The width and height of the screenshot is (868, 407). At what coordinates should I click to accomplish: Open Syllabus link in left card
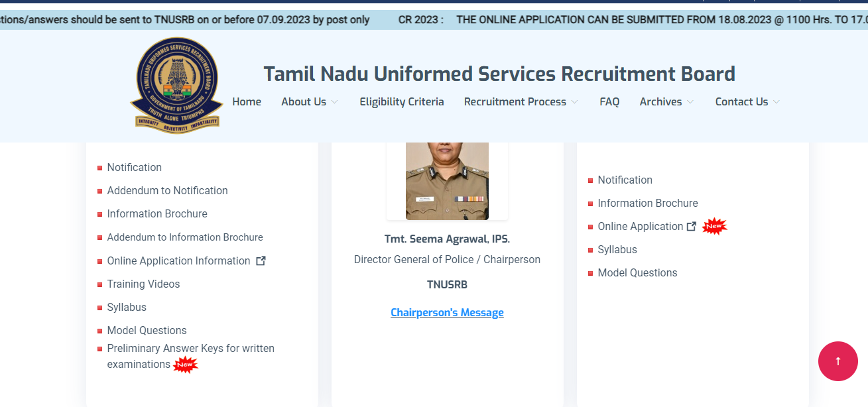(127, 307)
